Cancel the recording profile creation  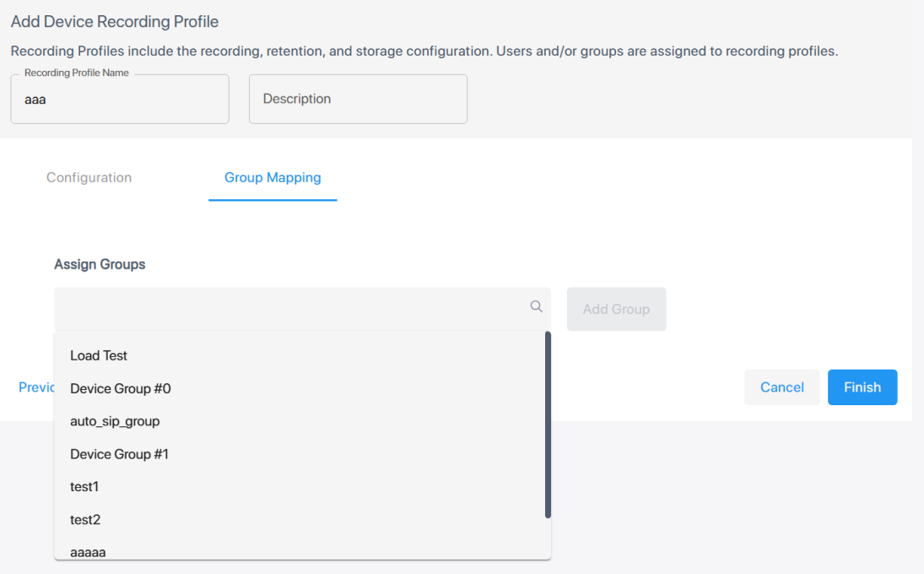click(781, 387)
